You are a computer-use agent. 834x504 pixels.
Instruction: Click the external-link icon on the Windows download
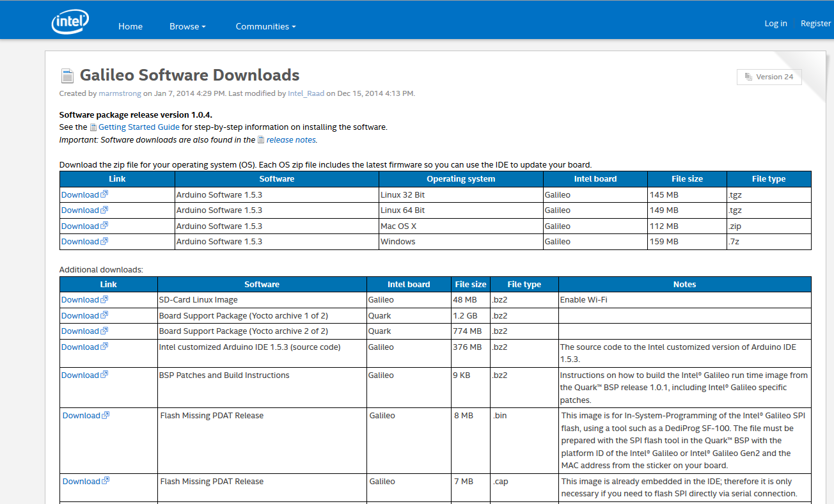[104, 241]
